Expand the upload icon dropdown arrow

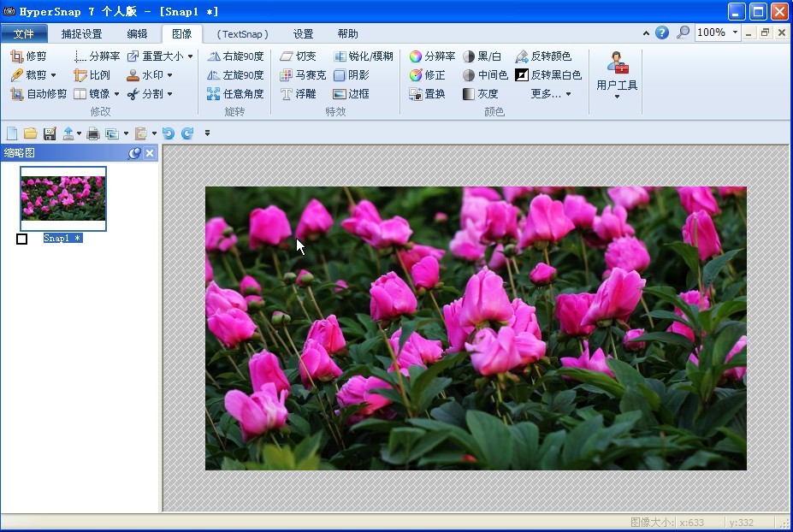[x=79, y=133]
